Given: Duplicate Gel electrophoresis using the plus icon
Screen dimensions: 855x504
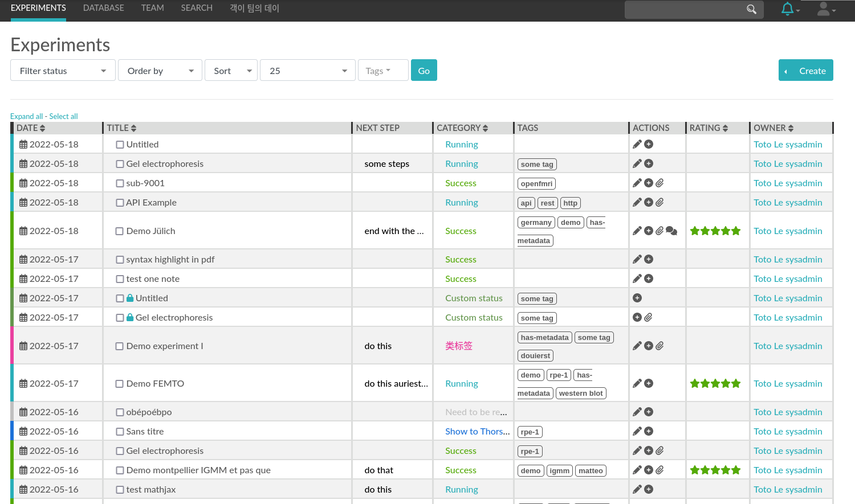Looking at the screenshot, I should pyautogui.click(x=649, y=163).
